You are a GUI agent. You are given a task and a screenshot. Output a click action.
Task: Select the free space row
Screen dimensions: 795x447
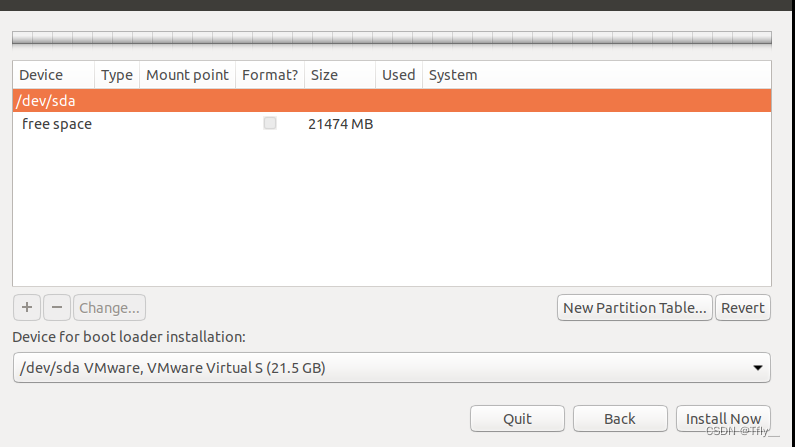392,124
